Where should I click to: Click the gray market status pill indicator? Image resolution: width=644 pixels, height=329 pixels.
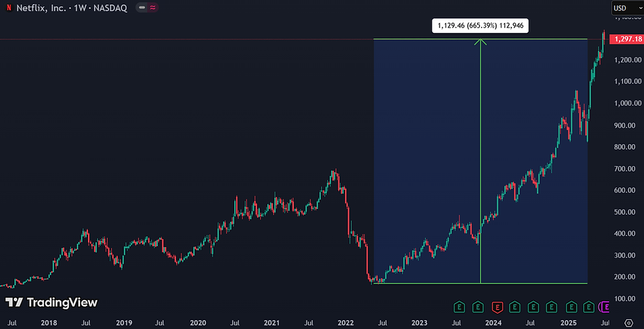(x=142, y=7)
